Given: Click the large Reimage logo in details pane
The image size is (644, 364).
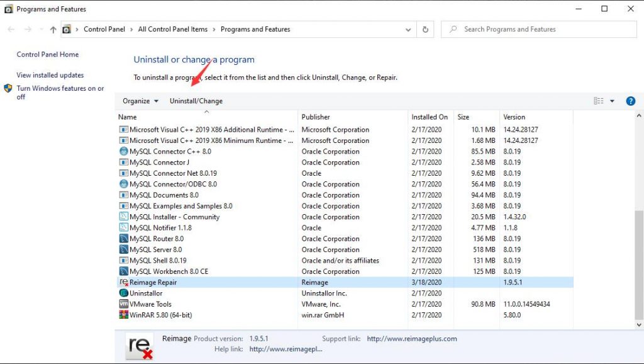Looking at the screenshot, I should 140,346.
